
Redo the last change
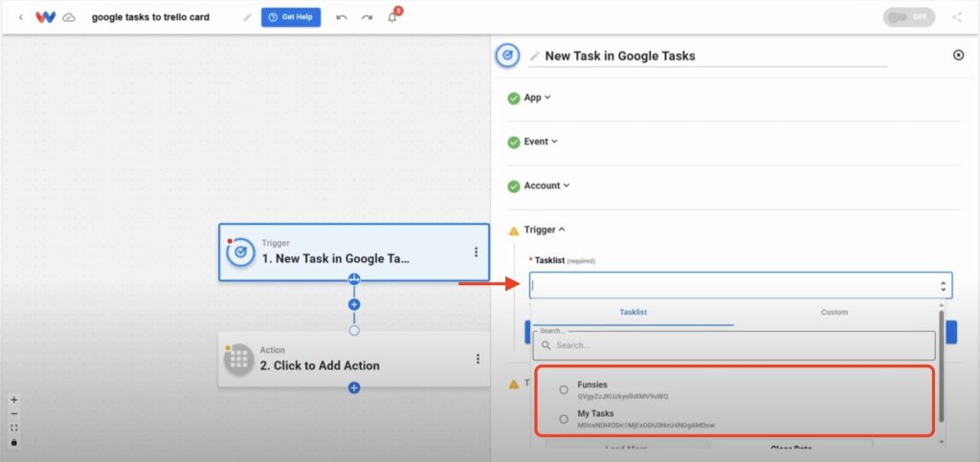pyautogui.click(x=367, y=17)
